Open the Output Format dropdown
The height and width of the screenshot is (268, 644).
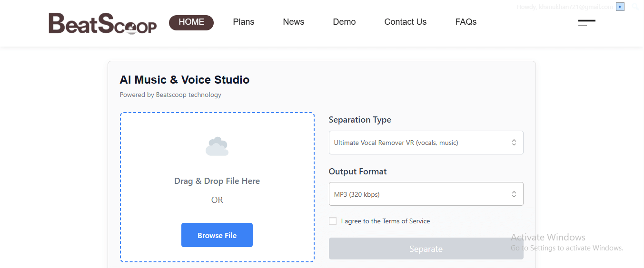(426, 194)
